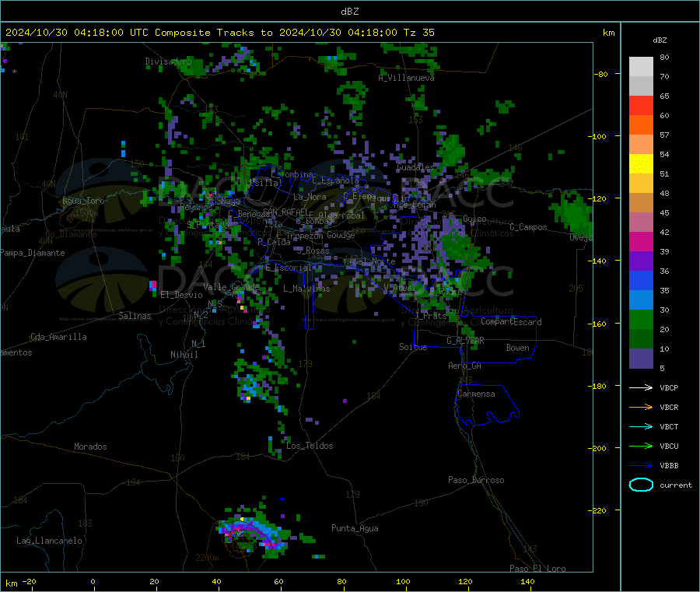Click the Paso_Barroso label

click(476, 480)
